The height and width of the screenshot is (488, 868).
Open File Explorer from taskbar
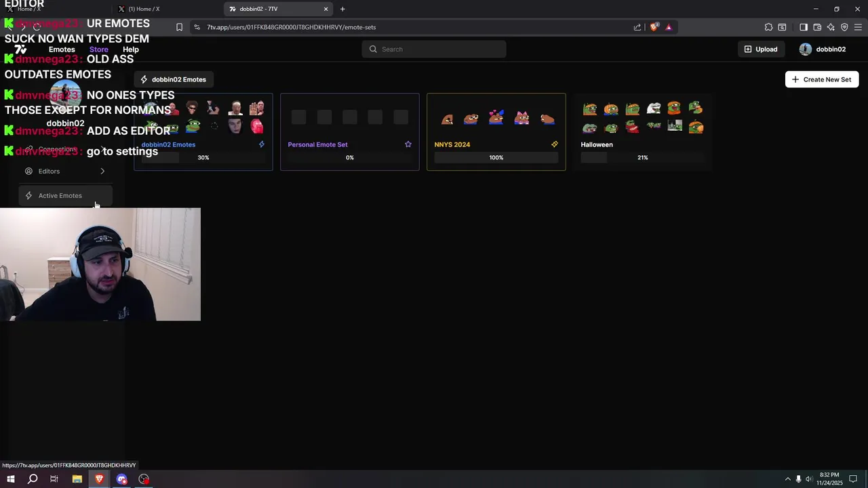(77, 479)
